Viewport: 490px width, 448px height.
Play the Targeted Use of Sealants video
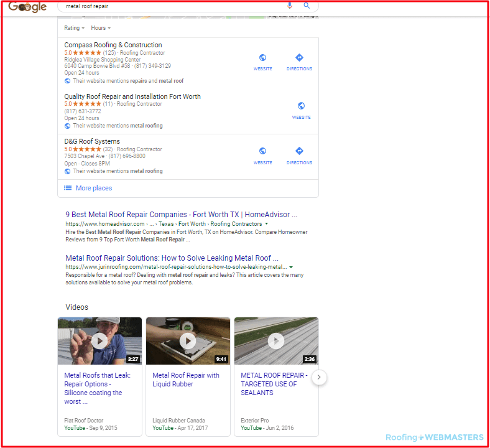276,341
